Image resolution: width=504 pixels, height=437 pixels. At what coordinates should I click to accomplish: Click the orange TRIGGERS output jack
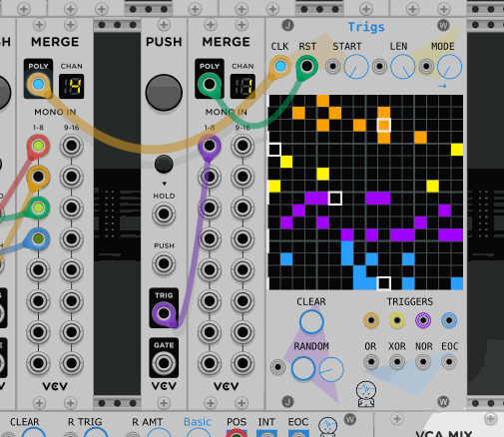(x=371, y=320)
